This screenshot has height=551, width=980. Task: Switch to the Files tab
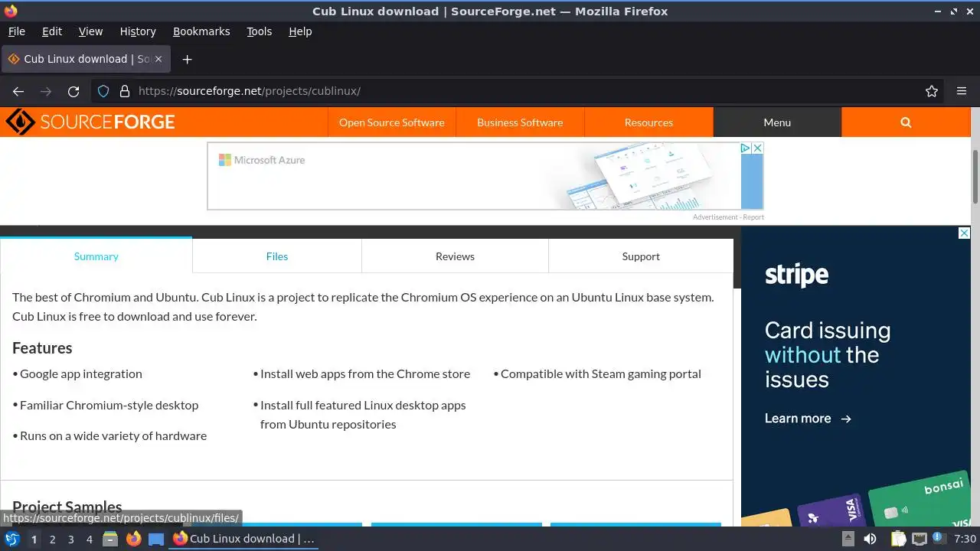tap(277, 256)
